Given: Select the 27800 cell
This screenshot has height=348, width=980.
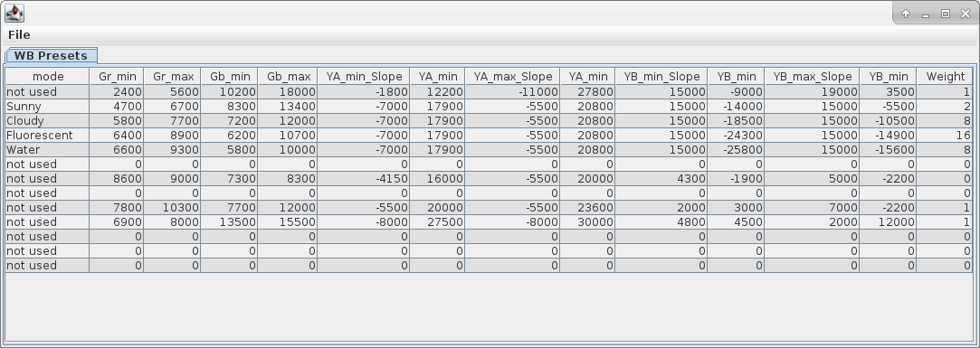Looking at the screenshot, I should [587, 92].
